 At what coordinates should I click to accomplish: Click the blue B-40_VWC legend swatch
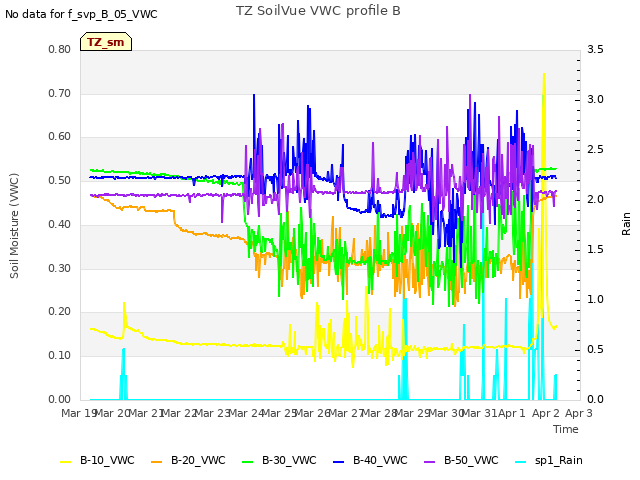point(339,462)
